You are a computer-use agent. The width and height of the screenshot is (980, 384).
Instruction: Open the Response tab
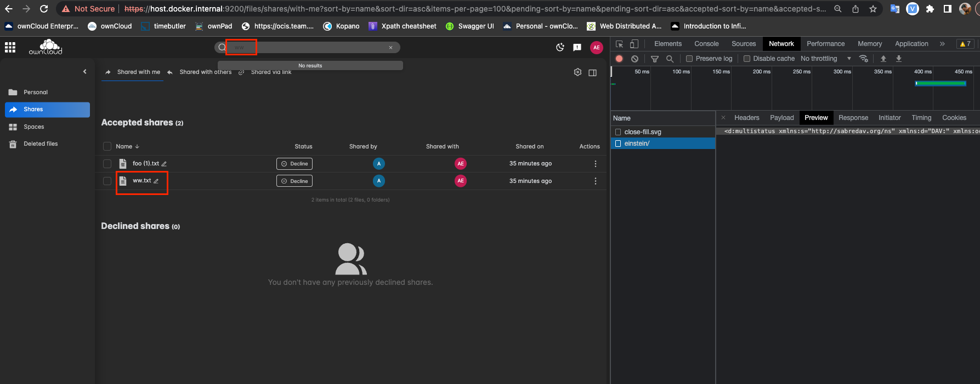click(853, 118)
